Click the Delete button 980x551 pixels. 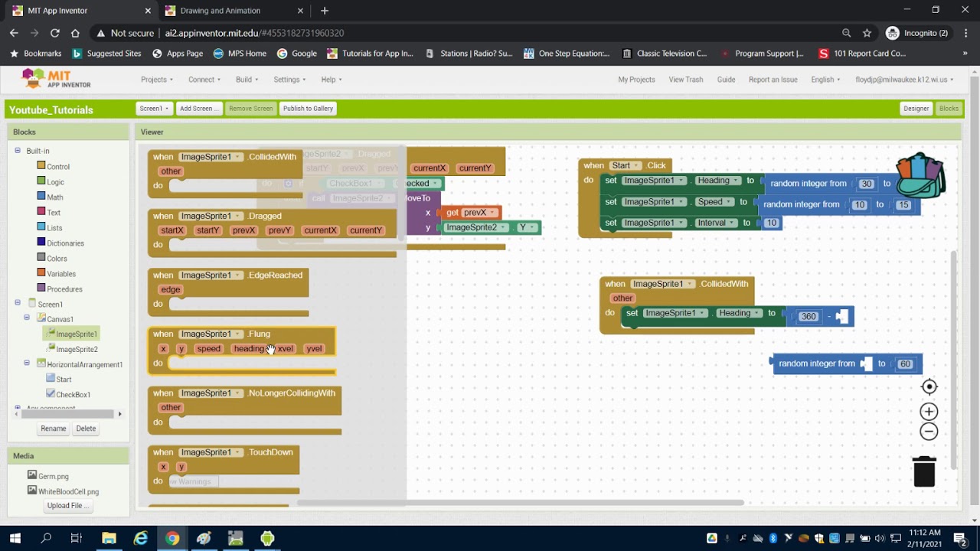[x=86, y=429]
